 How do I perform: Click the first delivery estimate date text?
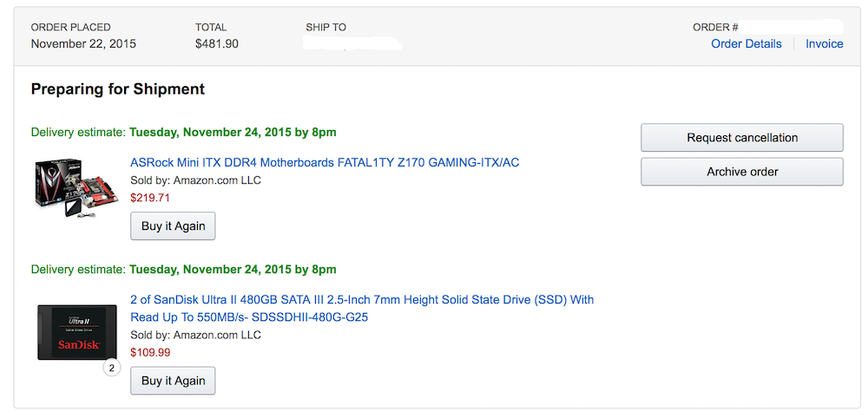233,133
